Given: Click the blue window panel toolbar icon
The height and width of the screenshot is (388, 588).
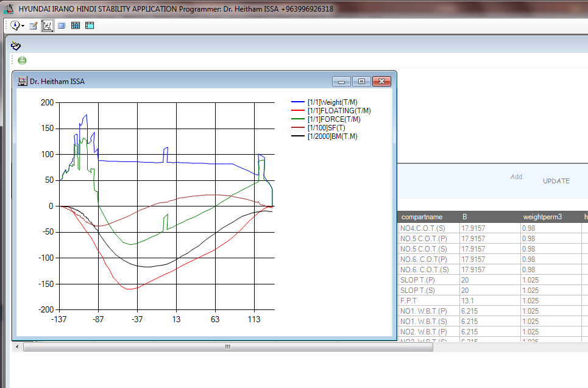Looking at the screenshot, I should pyautogui.click(x=62, y=26).
